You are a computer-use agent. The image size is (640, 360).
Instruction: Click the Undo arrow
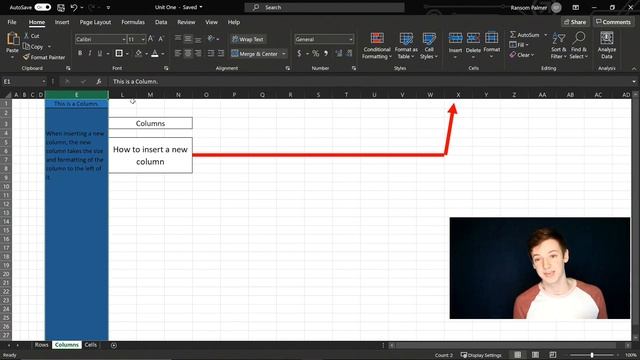74,7
